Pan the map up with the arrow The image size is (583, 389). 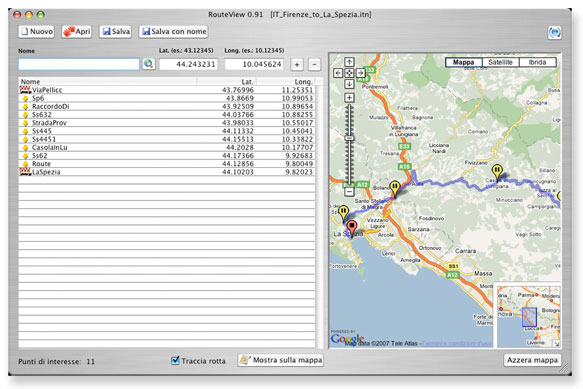pyautogui.click(x=349, y=62)
